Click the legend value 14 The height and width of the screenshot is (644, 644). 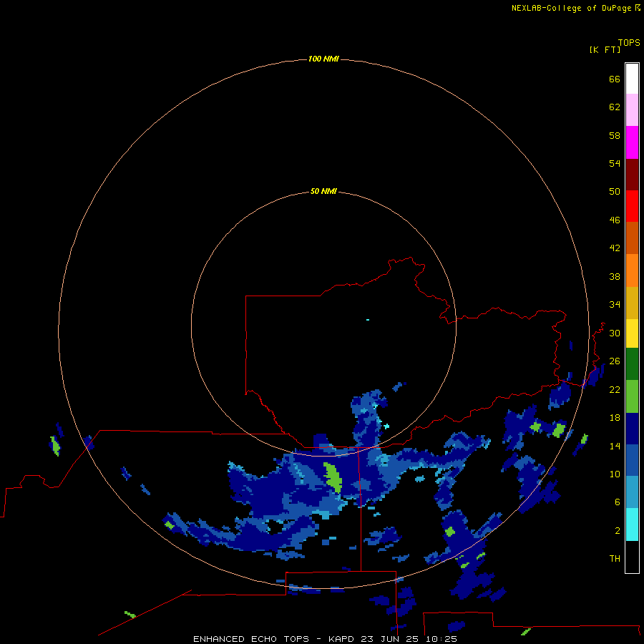(615, 446)
